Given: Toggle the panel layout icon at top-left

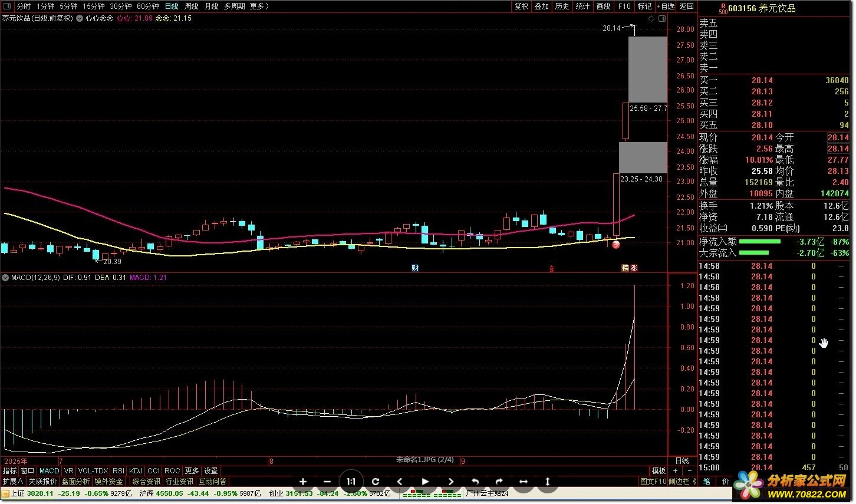Looking at the screenshot, I should (7, 6).
